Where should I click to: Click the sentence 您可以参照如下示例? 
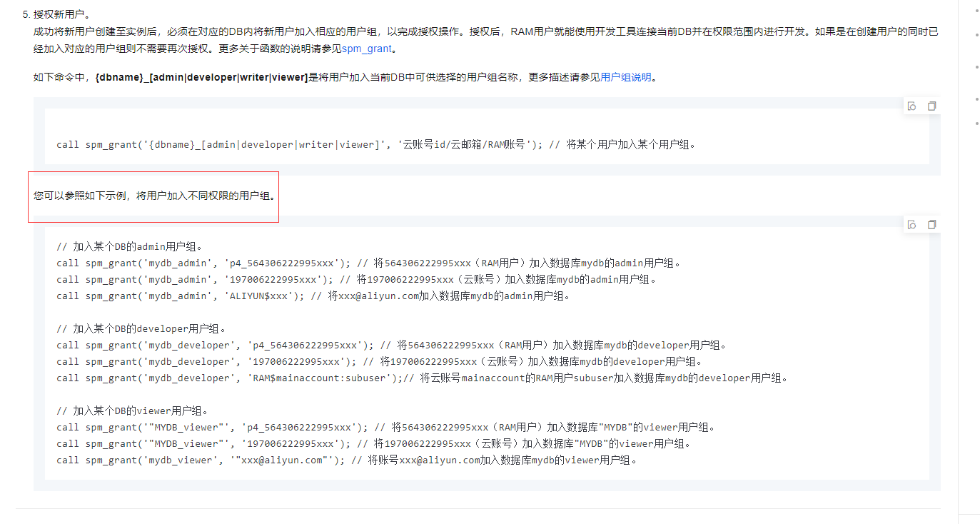point(155,196)
